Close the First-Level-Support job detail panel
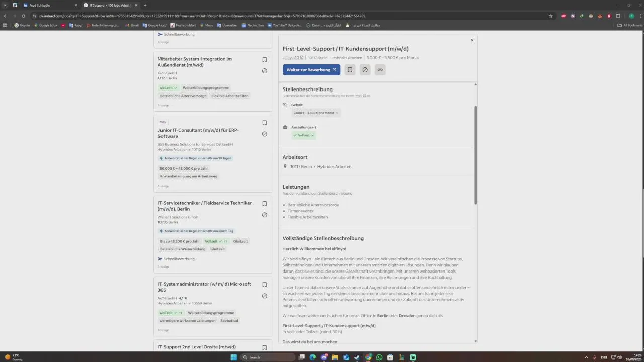644x362 pixels. click(x=472, y=40)
